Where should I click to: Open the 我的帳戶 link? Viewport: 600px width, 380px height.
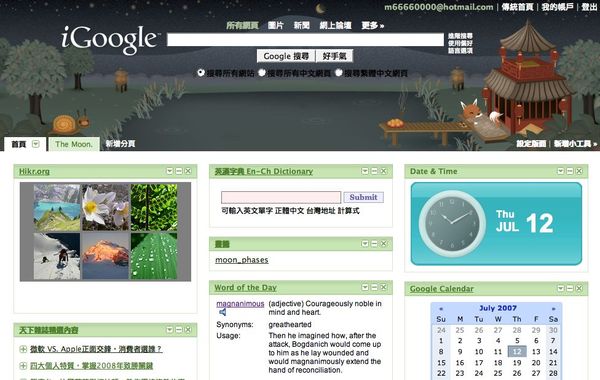click(x=558, y=7)
